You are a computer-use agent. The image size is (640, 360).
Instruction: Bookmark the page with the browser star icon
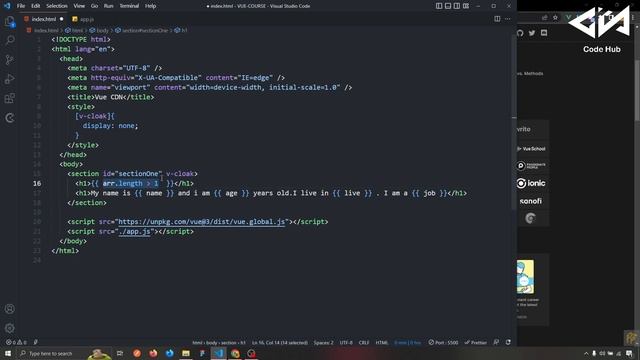555,18
